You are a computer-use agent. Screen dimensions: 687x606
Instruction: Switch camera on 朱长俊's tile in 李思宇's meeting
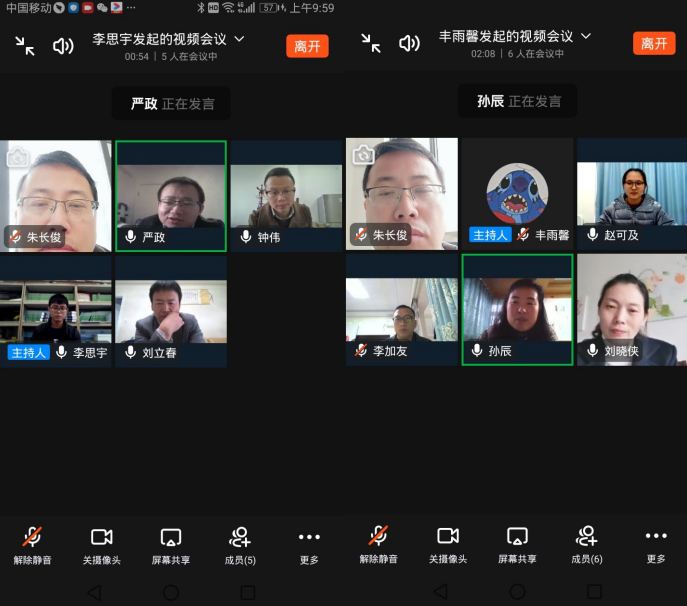[x=17, y=157]
